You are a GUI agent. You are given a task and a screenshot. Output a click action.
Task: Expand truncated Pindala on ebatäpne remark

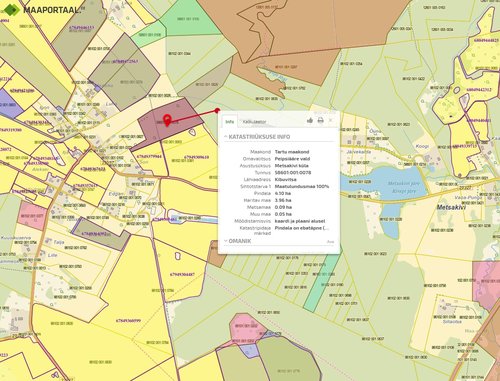(x=302, y=228)
